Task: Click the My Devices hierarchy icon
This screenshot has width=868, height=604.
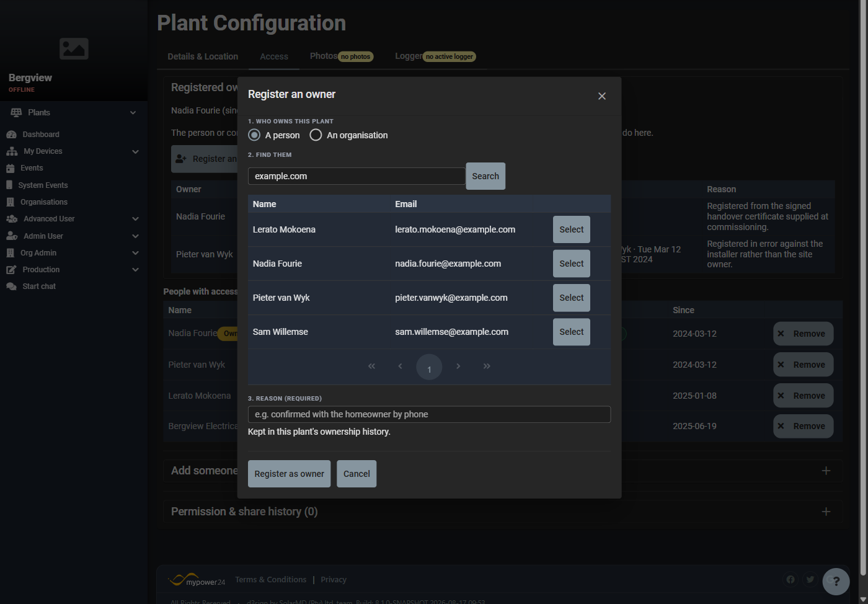Action: click(x=12, y=151)
